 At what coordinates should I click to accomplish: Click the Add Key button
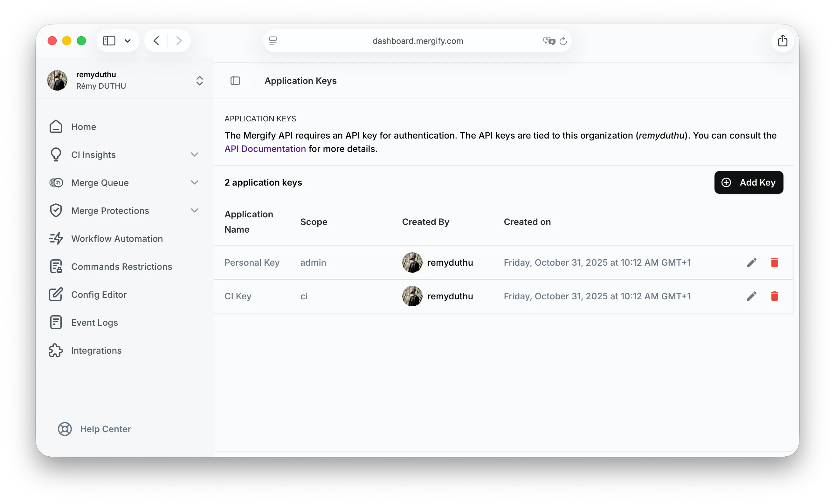click(x=749, y=182)
